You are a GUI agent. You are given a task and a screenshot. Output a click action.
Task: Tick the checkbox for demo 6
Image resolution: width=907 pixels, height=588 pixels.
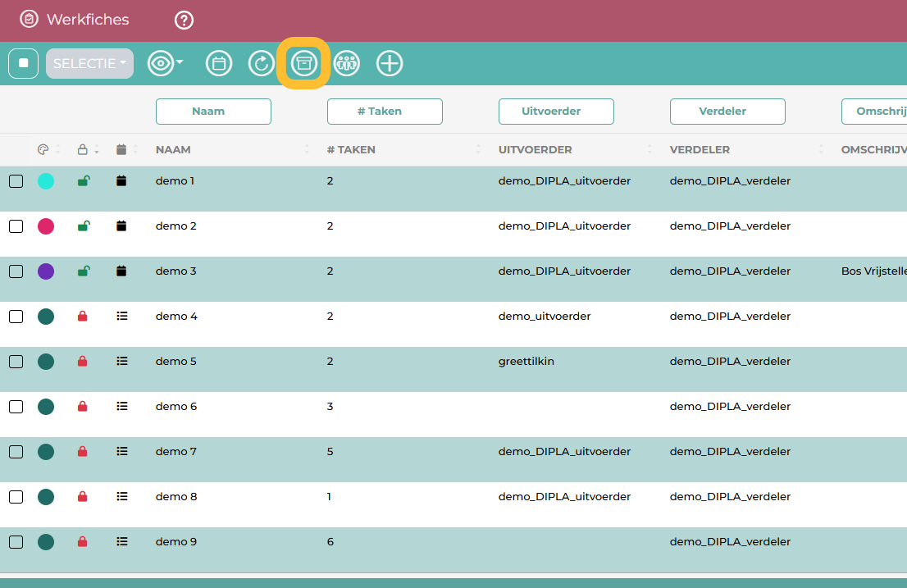coord(16,407)
